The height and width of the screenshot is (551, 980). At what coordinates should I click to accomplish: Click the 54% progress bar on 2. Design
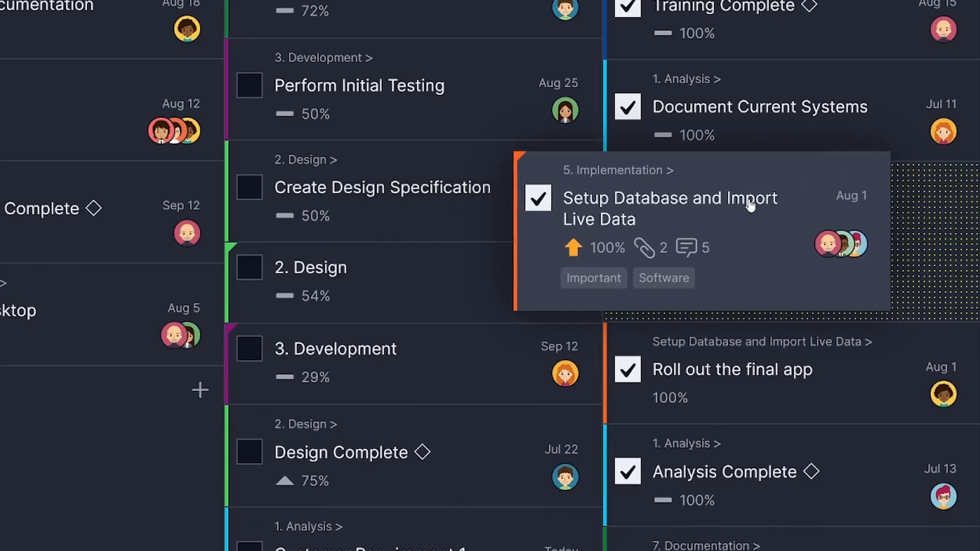point(285,296)
